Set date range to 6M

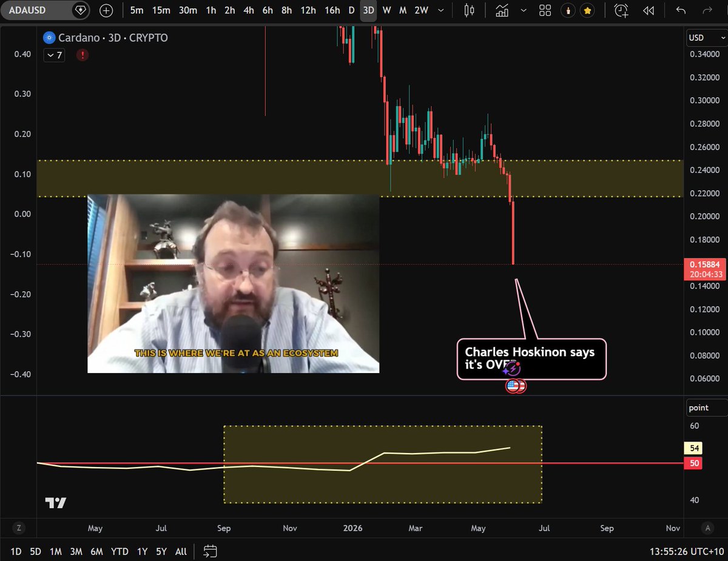(x=96, y=551)
